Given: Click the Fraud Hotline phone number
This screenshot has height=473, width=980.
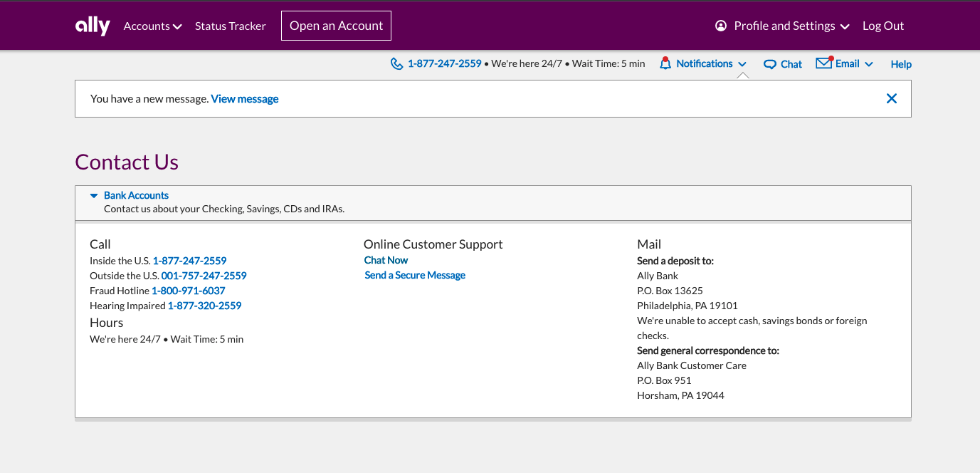Looking at the screenshot, I should click(x=189, y=291).
